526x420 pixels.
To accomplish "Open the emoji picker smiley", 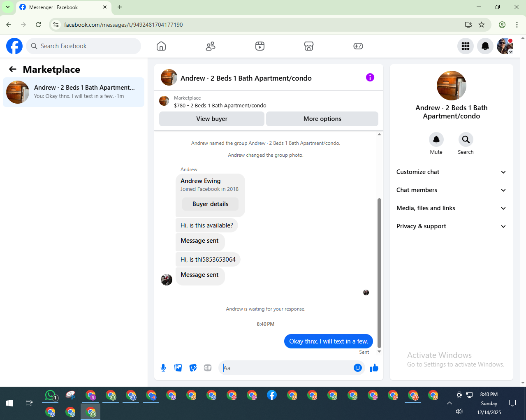I will coord(358,368).
